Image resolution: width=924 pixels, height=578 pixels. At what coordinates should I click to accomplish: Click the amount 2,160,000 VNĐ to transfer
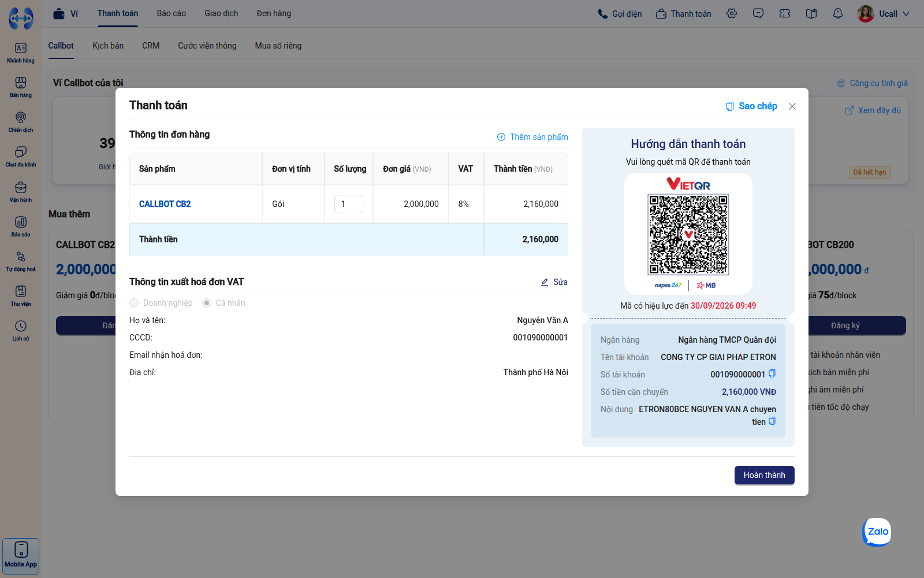749,392
